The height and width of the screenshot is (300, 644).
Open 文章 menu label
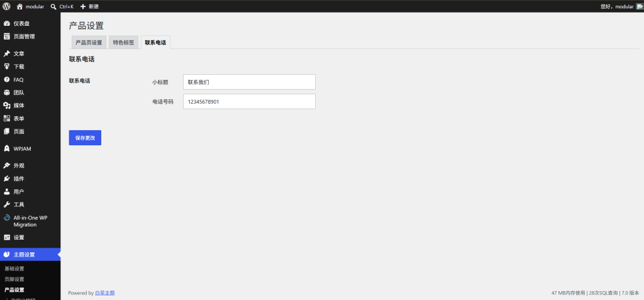click(19, 53)
